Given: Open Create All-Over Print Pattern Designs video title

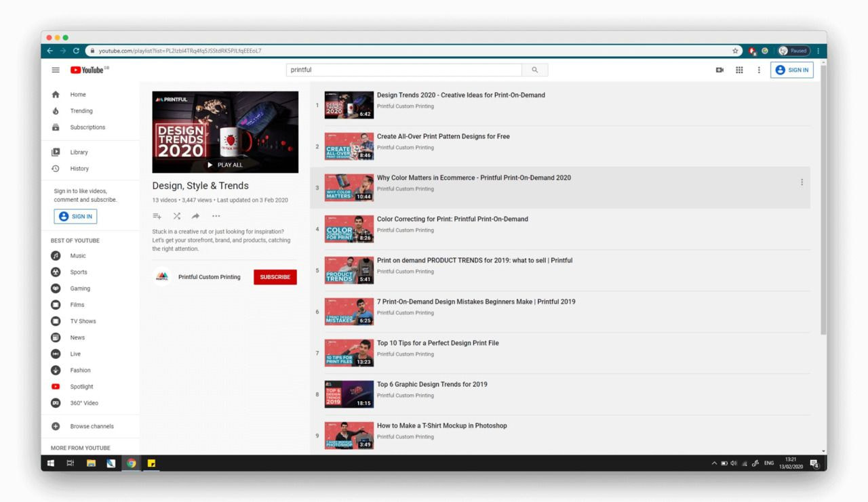Looking at the screenshot, I should pos(443,136).
